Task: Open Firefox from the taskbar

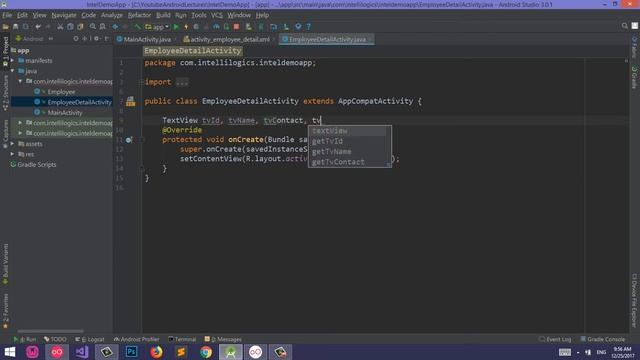Action: pyautogui.click(x=156, y=352)
